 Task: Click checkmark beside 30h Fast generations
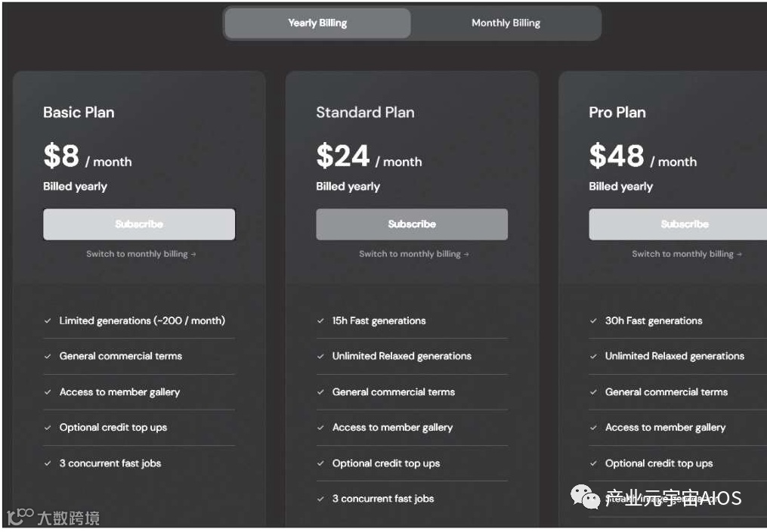[x=593, y=321]
